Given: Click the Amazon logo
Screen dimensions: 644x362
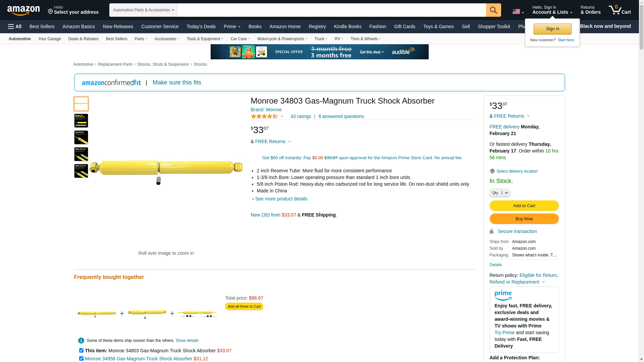Looking at the screenshot, I should pyautogui.click(x=23, y=11).
